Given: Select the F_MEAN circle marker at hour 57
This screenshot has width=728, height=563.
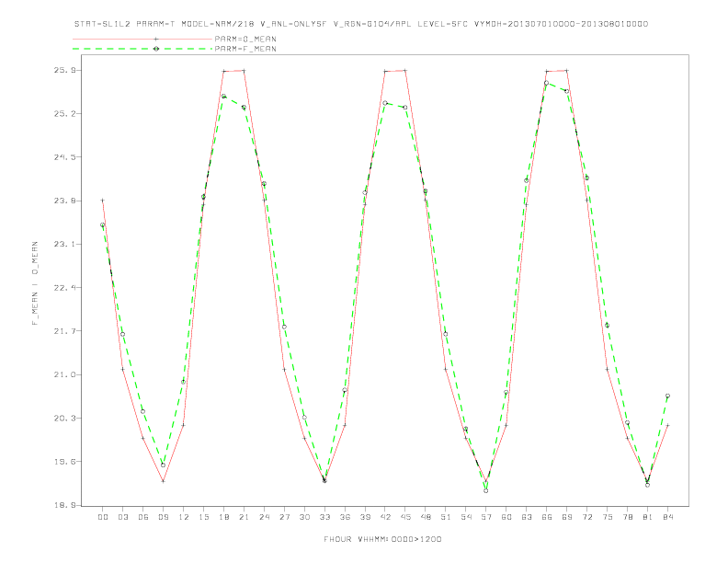Looking at the screenshot, I should (x=486, y=490).
